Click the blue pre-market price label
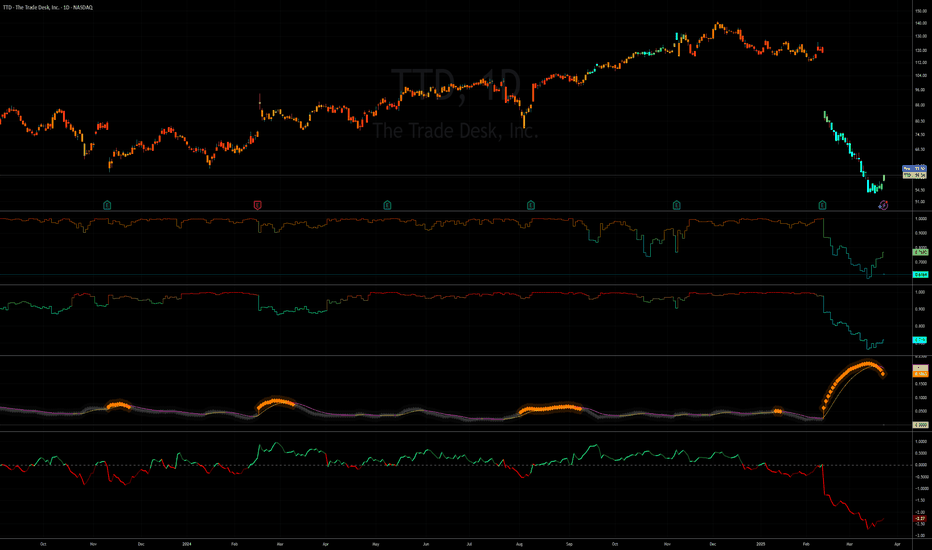Image resolution: width=932 pixels, height=550 pixels. coord(914,169)
